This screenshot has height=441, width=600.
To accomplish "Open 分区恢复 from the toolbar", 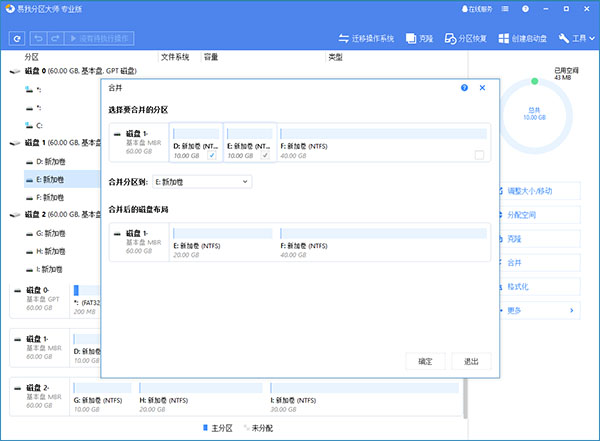I will [465, 38].
